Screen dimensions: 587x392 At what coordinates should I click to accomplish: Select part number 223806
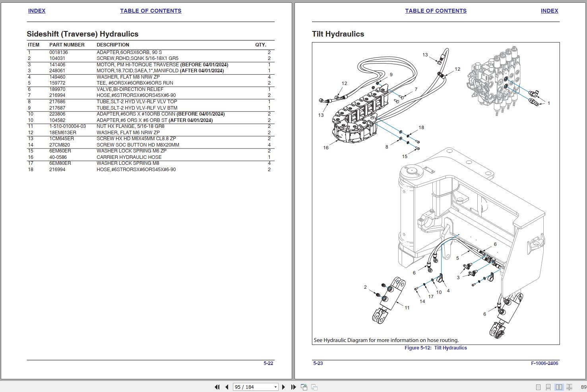tap(57, 114)
